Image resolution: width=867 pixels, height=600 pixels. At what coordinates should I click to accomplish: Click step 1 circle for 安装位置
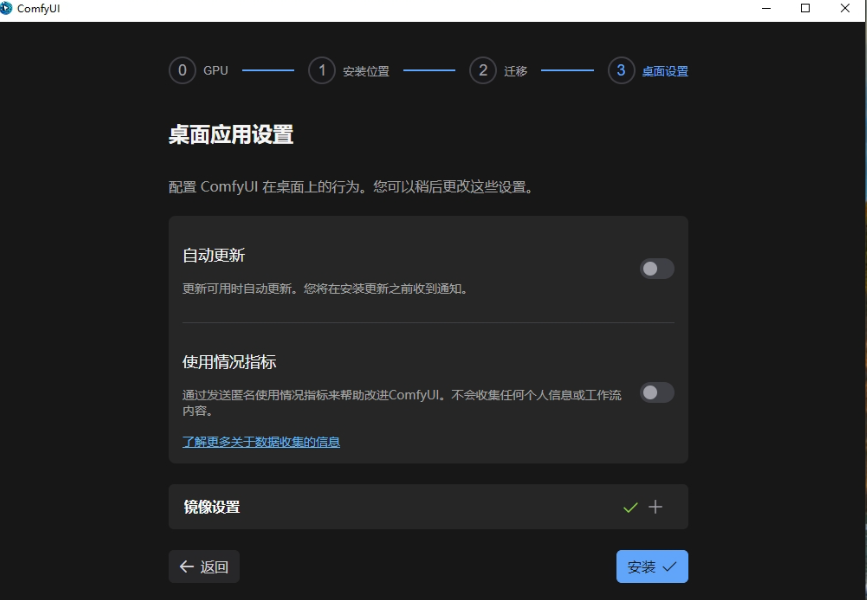(321, 71)
